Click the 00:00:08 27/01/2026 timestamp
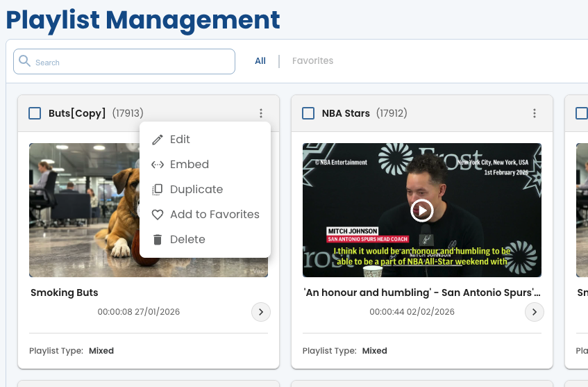 [139, 312]
